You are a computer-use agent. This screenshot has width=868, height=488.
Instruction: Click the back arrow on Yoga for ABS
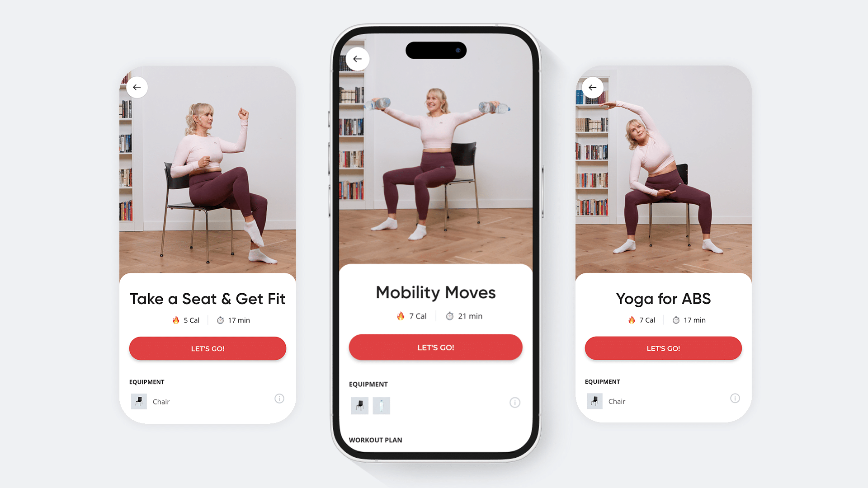coord(592,87)
